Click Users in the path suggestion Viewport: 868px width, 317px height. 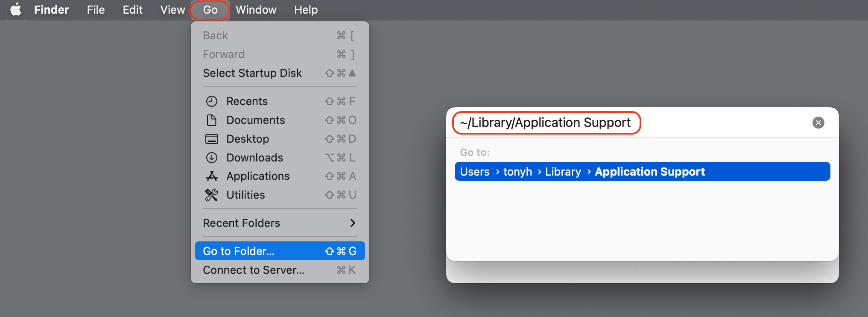474,172
